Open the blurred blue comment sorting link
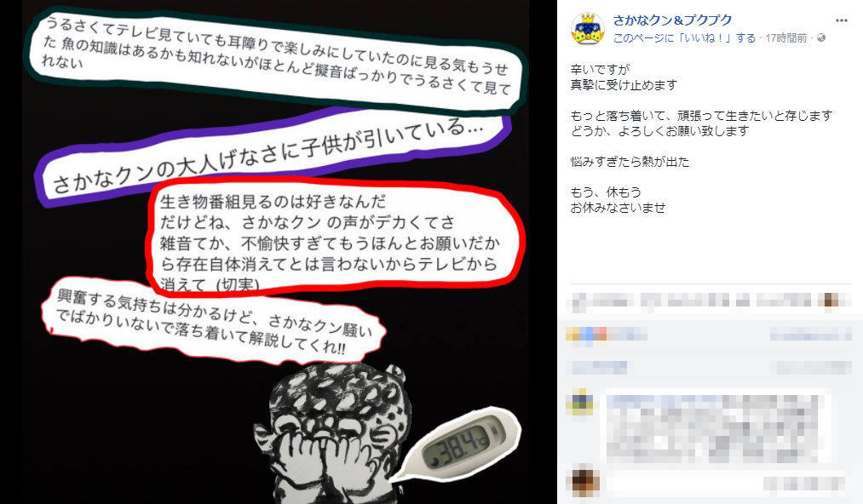 (599, 367)
